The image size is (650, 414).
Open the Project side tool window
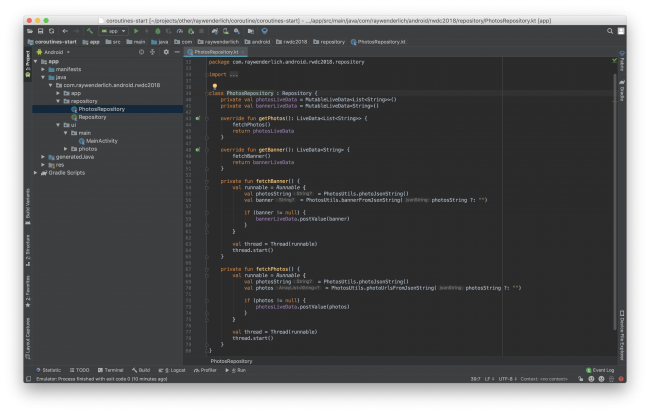(28, 64)
